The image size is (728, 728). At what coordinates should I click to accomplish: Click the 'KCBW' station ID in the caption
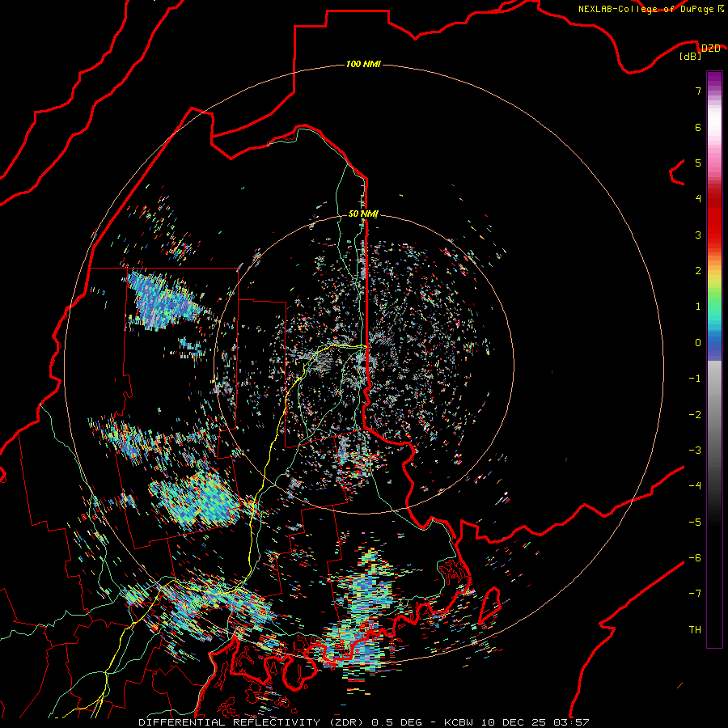pos(460,722)
